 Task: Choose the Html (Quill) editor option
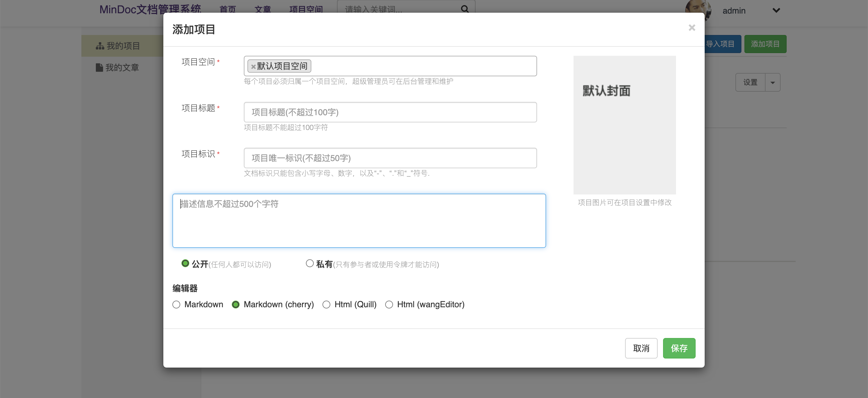tap(326, 305)
